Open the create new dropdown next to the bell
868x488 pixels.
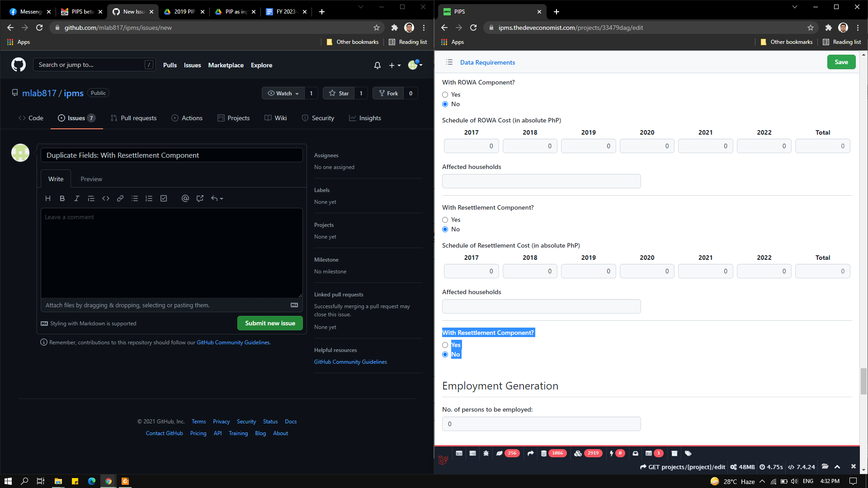point(394,65)
